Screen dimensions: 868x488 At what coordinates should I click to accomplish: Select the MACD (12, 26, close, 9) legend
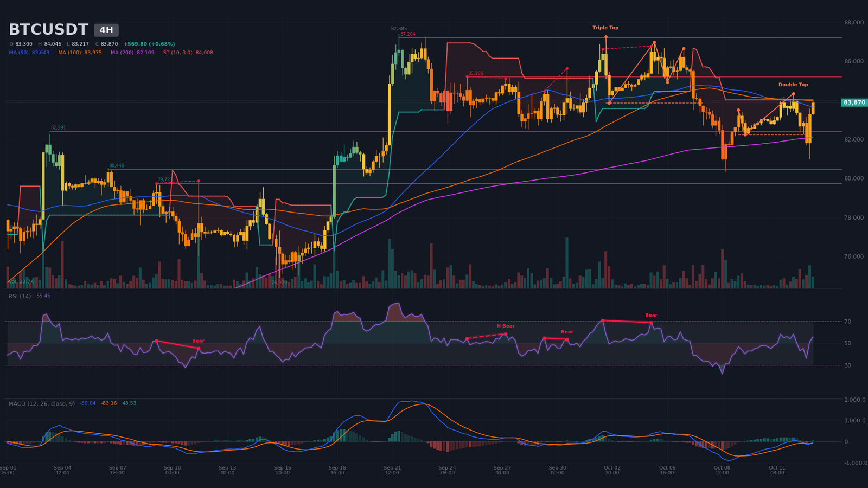pos(42,404)
